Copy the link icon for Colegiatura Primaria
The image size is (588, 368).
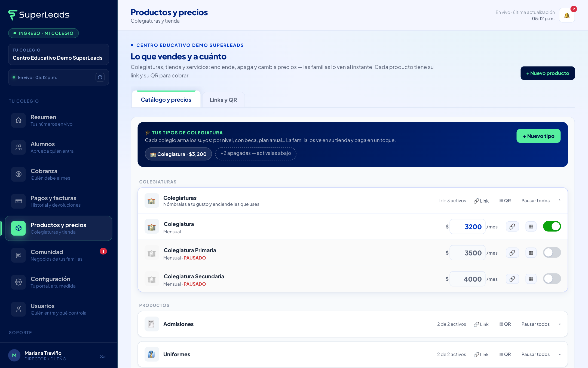(512, 253)
